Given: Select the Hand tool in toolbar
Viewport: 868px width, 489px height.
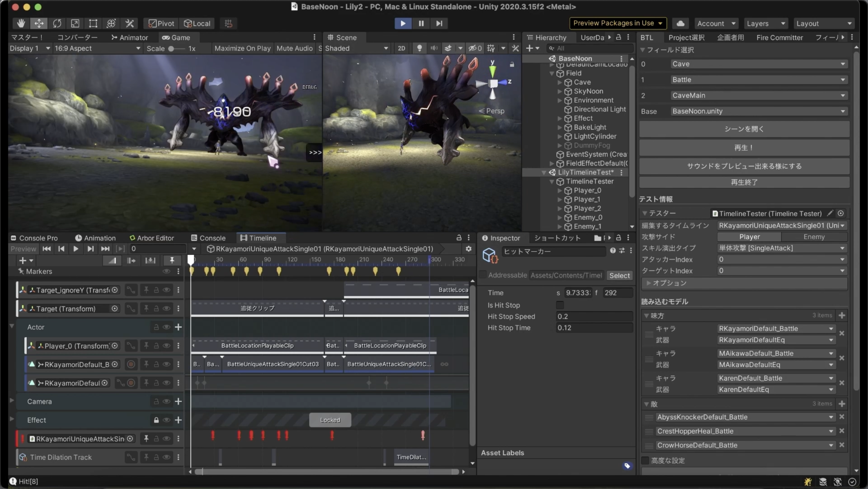Looking at the screenshot, I should coord(21,23).
